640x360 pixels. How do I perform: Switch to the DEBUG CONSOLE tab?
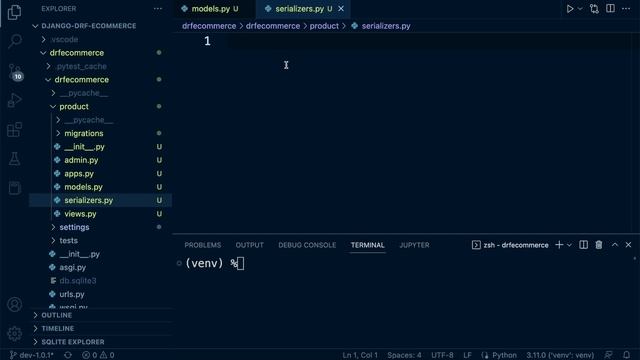307,245
